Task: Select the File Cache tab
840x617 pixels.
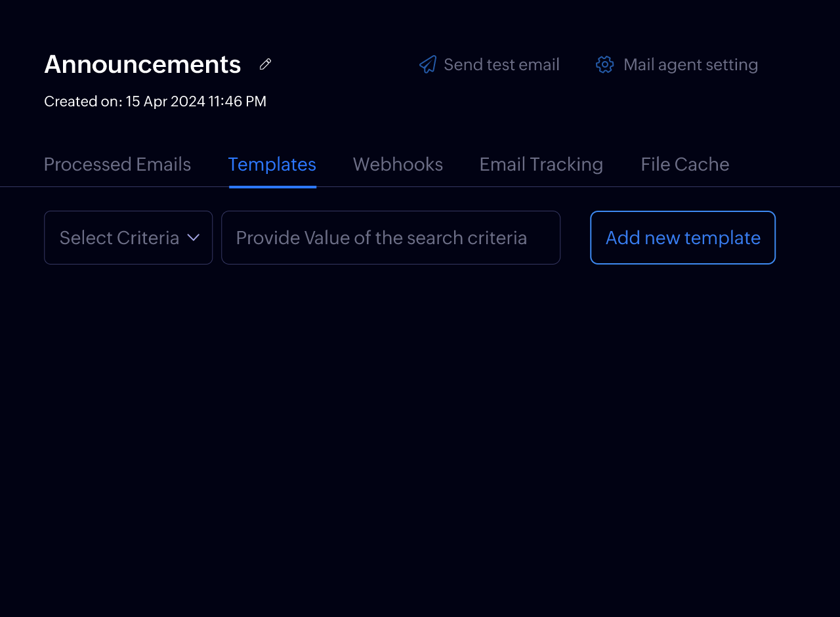Action: (x=684, y=164)
